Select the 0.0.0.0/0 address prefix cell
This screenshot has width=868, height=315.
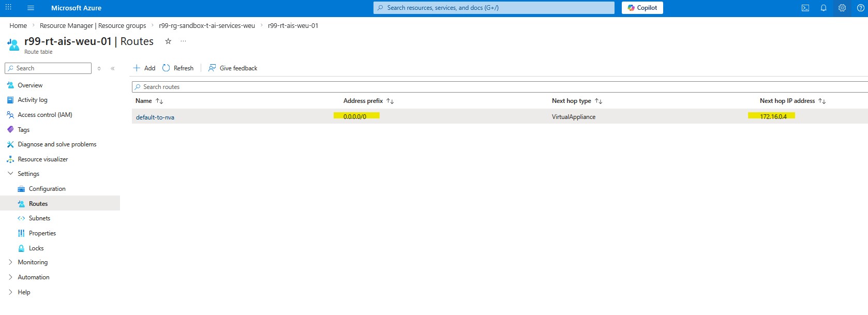[355, 117]
